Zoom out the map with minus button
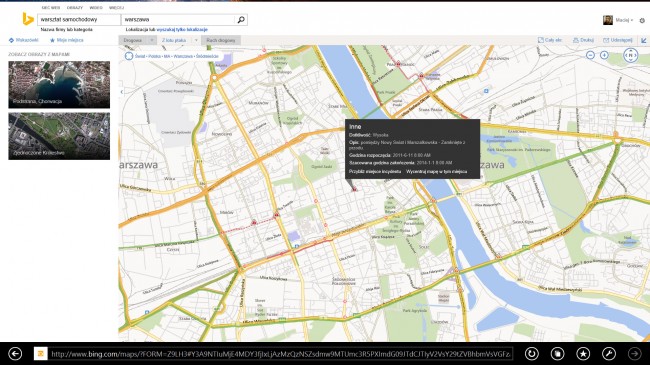 [x=590, y=55]
